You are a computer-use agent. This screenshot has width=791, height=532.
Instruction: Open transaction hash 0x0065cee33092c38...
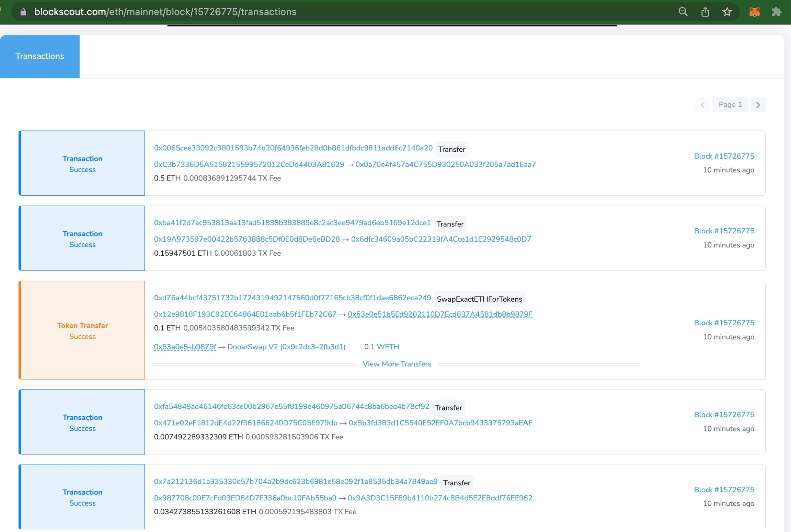(x=293, y=148)
